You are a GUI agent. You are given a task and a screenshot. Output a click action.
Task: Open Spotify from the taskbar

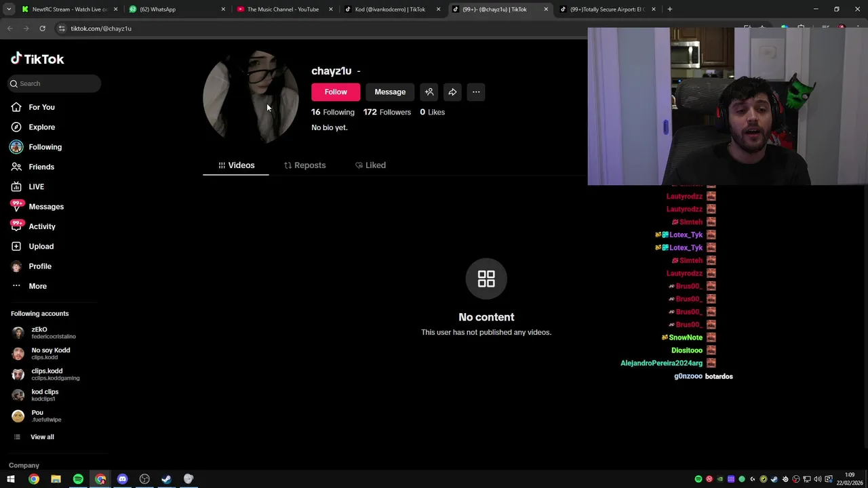click(x=78, y=479)
